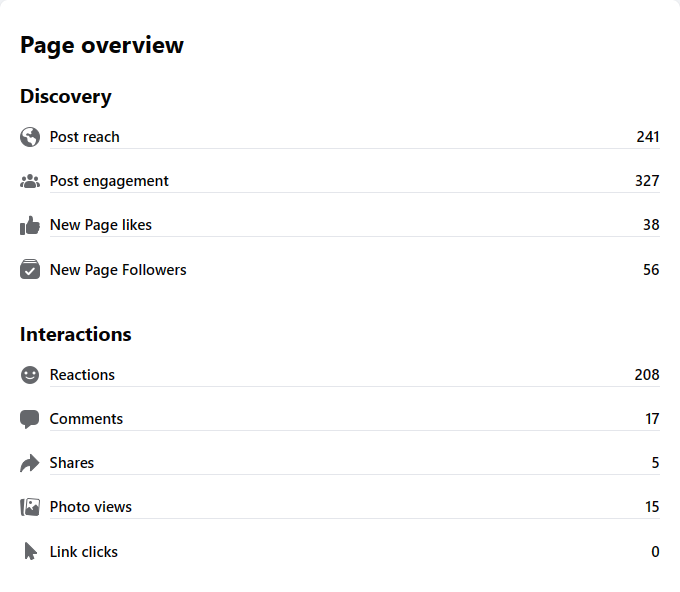Open the Post reach metric label
The width and height of the screenshot is (680, 592).
click(x=84, y=137)
